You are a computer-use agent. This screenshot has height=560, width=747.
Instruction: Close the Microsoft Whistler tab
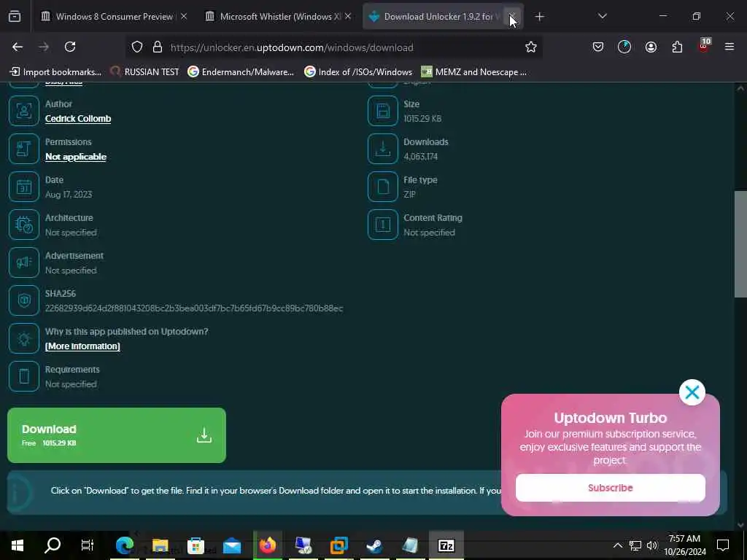pos(348,17)
